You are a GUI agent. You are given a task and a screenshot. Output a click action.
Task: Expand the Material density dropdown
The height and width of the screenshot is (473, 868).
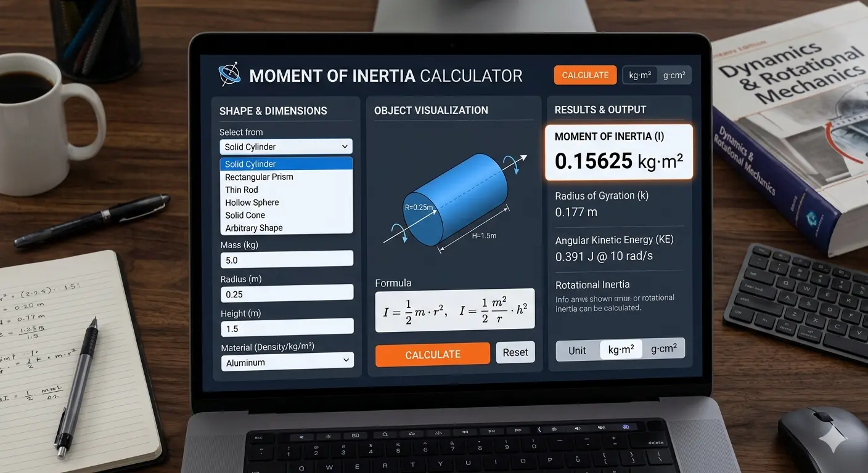point(287,362)
